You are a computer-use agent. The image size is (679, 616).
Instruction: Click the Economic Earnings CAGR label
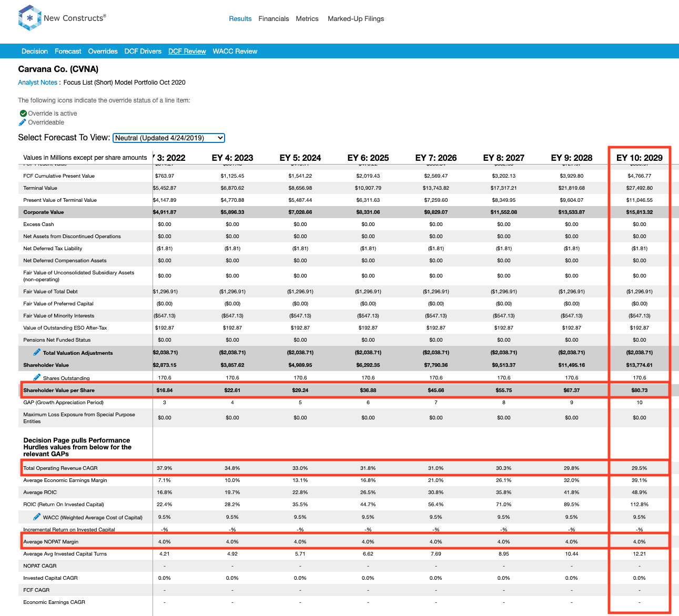point(54,602)
